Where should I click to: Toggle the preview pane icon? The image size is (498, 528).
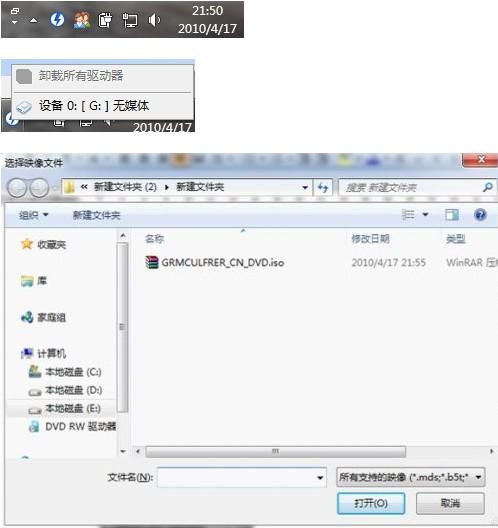point(452,214)
